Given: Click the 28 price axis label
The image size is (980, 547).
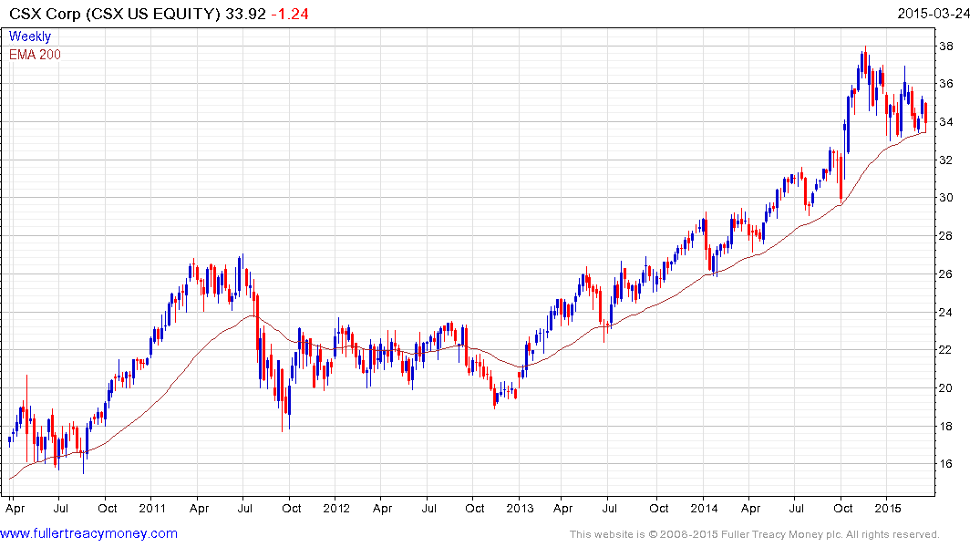Looking at the screenshot, I should pos(945,236).
